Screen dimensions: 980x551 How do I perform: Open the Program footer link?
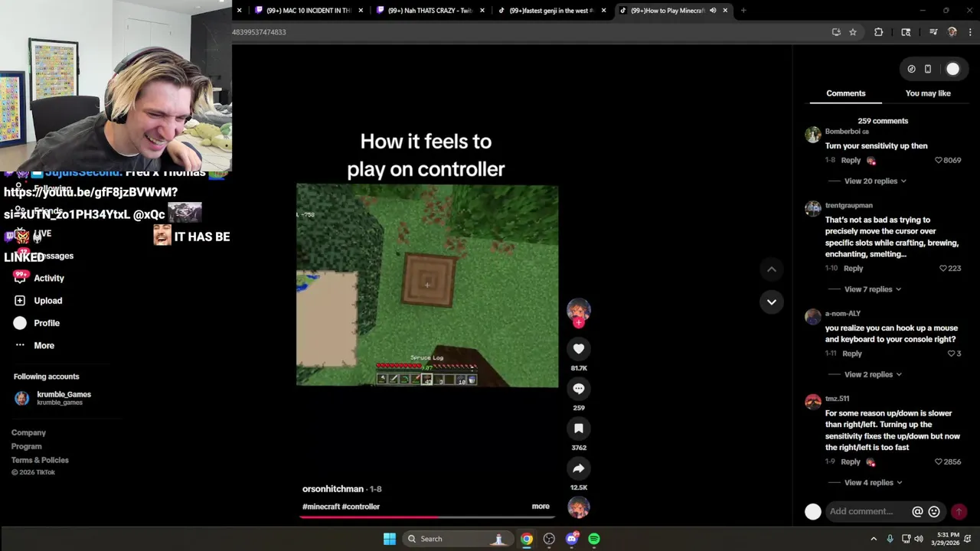[x=27, y=447]
